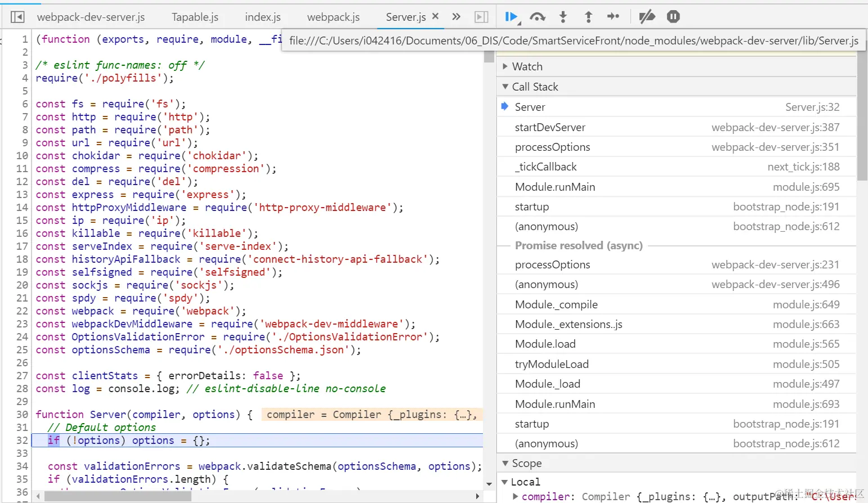Select processOptions frame at webpack-dev-server.js:231
This screenshot has width=868, height=503.
[x=677, y=264]
